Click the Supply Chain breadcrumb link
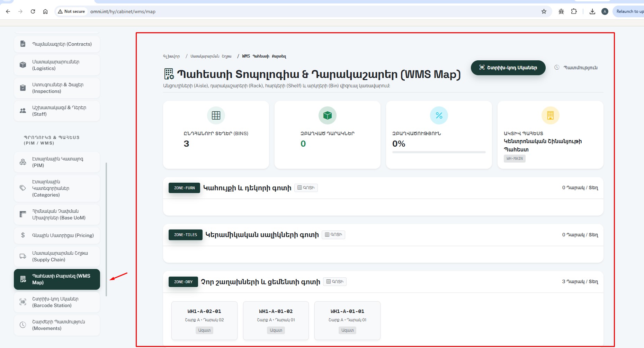Viewport: 644px width, 348px height. pos(211,56)
